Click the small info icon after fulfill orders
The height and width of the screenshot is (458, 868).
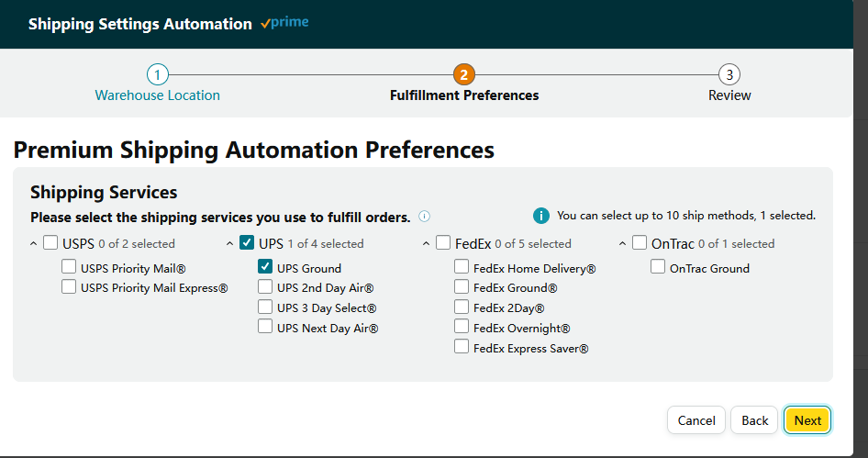424,217
